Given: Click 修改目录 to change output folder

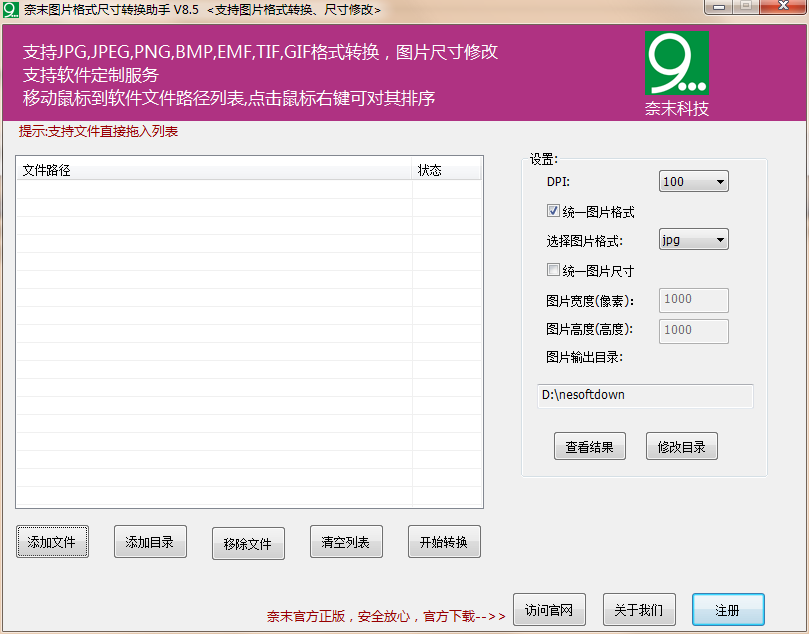Looking at the screenshot, I should click(681, 446).
